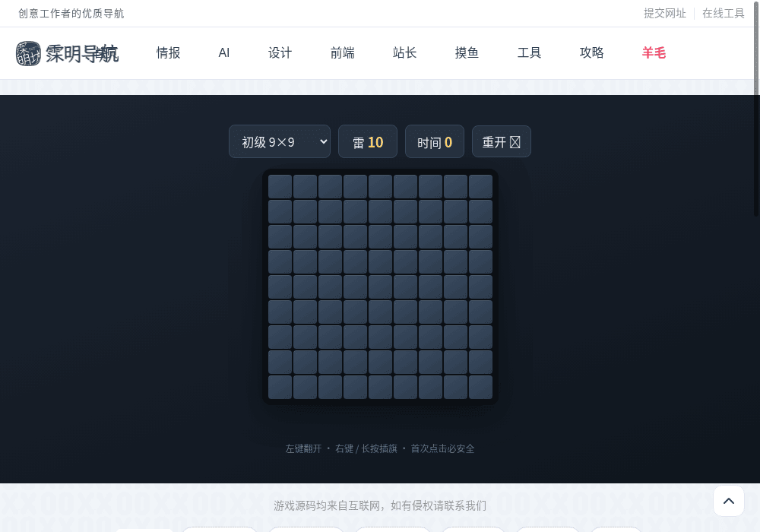
Task: Open the 攻略 navigation item
Action: [x=592, y=52]
